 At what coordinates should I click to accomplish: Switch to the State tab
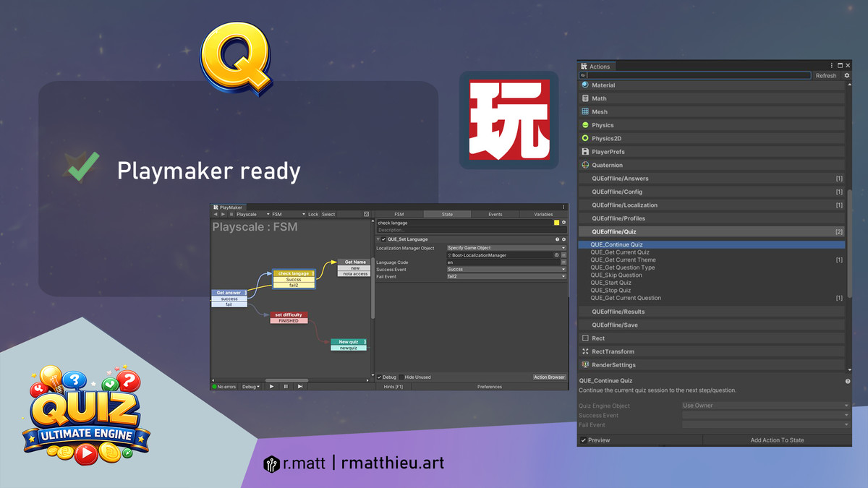click(447, 214)
